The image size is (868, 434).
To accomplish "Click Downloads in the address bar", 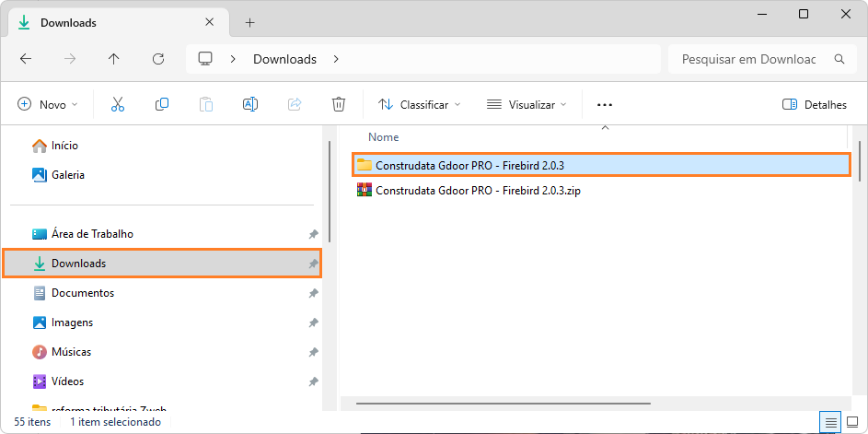I will coord(284,59).
